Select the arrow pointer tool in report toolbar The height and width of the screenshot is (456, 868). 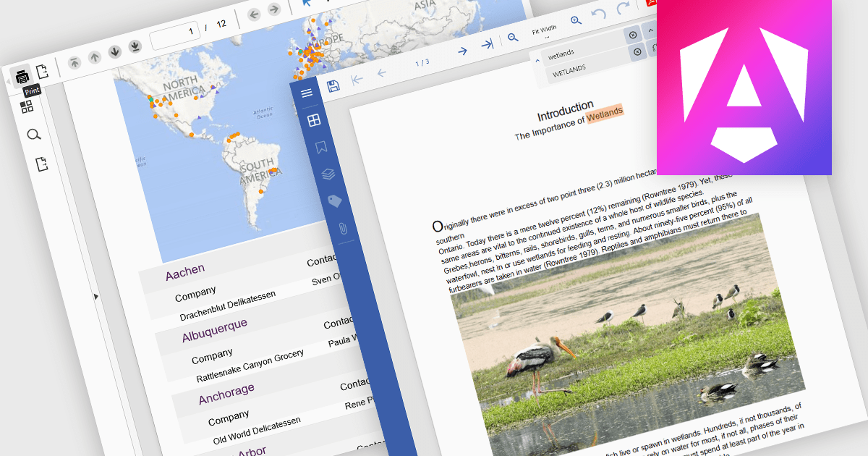pos(307,4)
